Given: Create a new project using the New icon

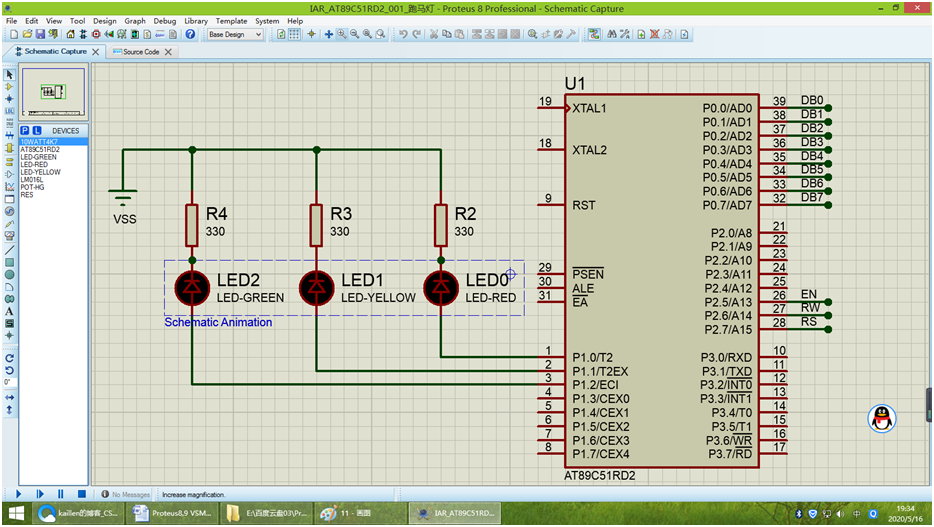Looking at the screenshot, I should click(x=14, y=35).
